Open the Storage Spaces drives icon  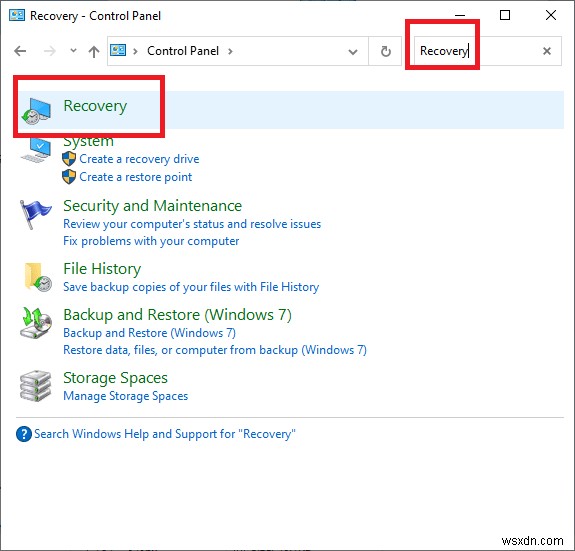[x=35, y=386]
